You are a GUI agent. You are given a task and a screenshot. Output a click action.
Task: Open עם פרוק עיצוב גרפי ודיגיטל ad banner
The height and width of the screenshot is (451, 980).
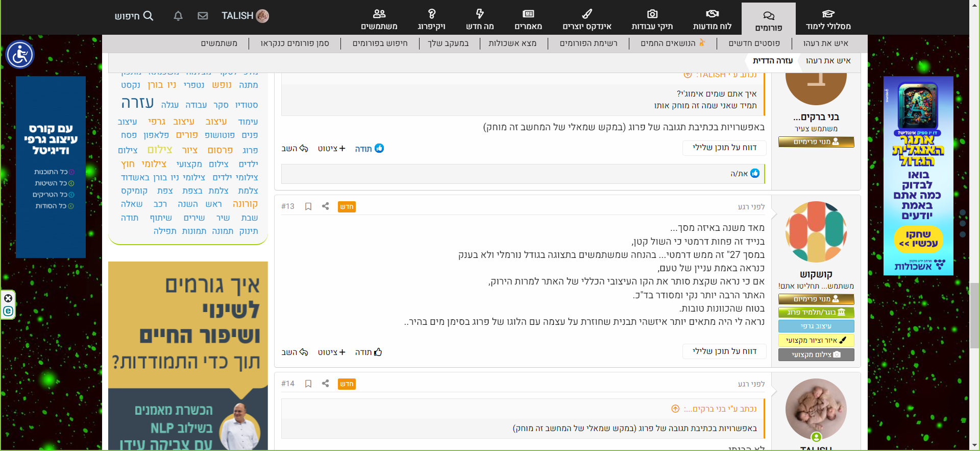[x=51, y=167]
